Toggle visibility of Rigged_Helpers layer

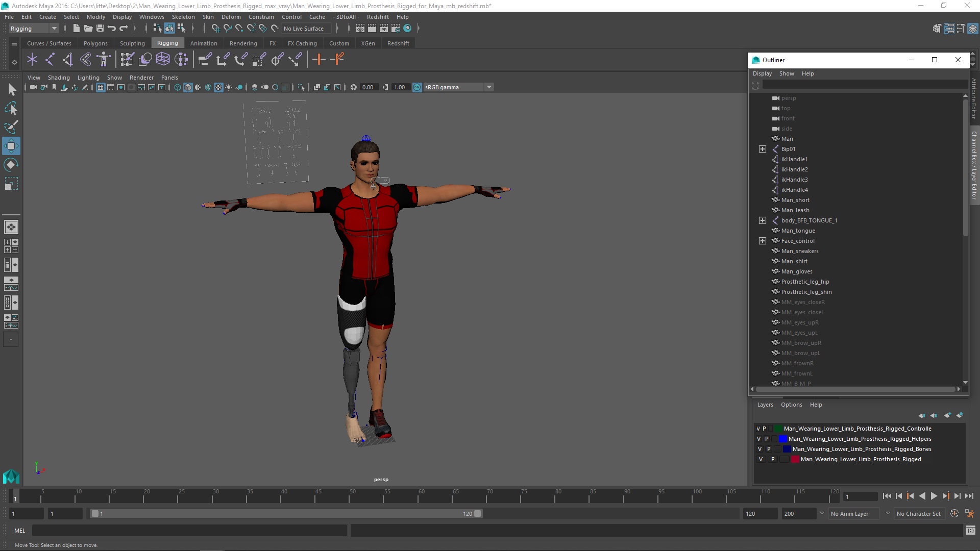click(x=758, y=439)
